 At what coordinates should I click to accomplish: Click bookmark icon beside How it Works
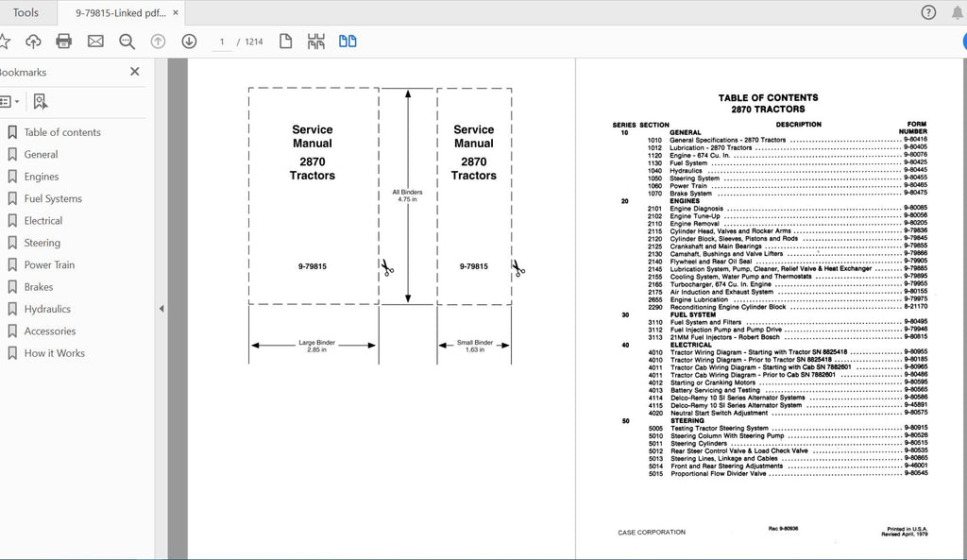point(11,353)
